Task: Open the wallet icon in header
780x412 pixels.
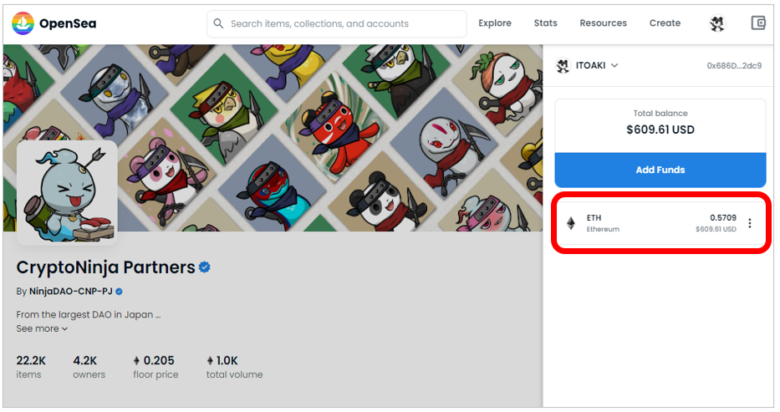Action: (758, 23)
